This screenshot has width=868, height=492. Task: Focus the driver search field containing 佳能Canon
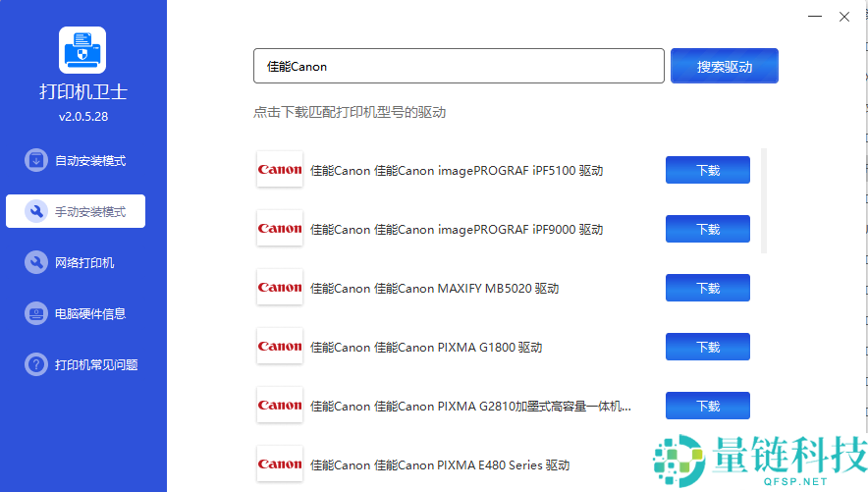(459, 66)
